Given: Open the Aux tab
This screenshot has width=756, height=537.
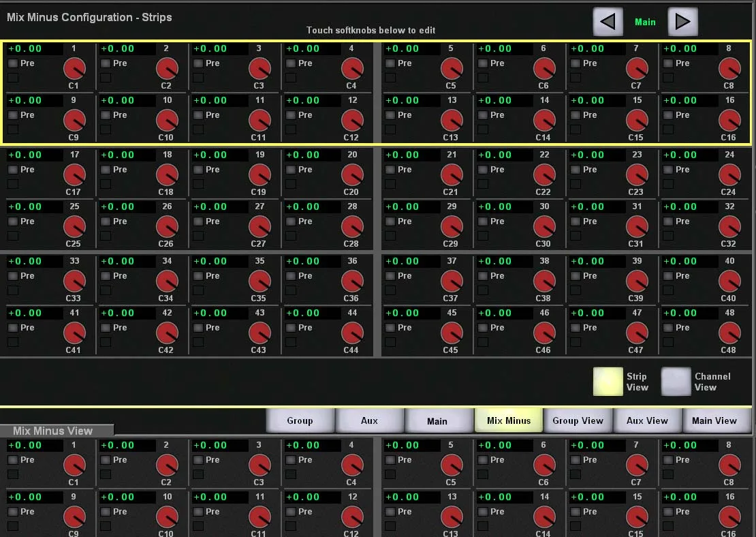Looking at the screenshot, I should point(369,420).
